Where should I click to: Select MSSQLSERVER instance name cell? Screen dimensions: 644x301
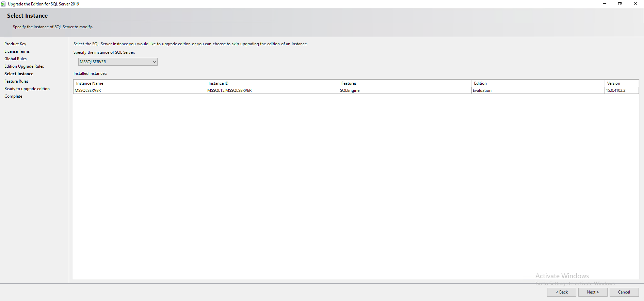pos(140,90)
